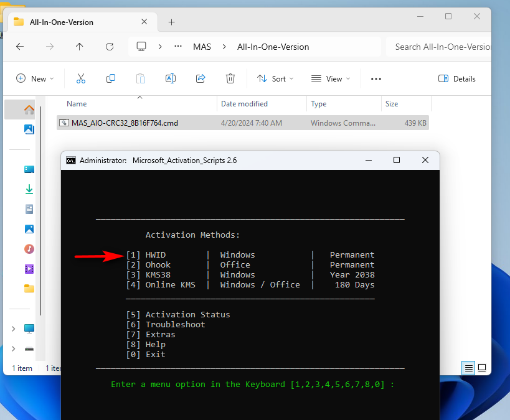Sort by the Name column header
The height and width of the screenshot is (420, 510).
[77, 104]
